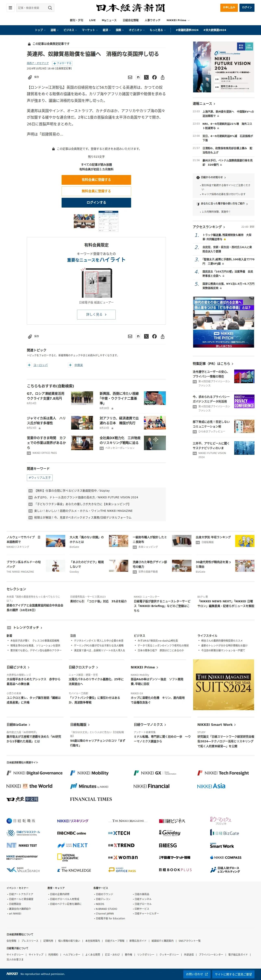261x980 pixels.
Task: Open the hamburger menu icon
Action: tap(10, 8)
